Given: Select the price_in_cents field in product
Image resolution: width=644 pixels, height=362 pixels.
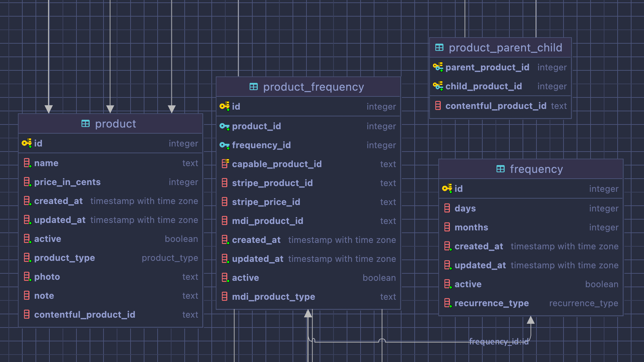Looking at the screenshot, I should coord(67,182).
